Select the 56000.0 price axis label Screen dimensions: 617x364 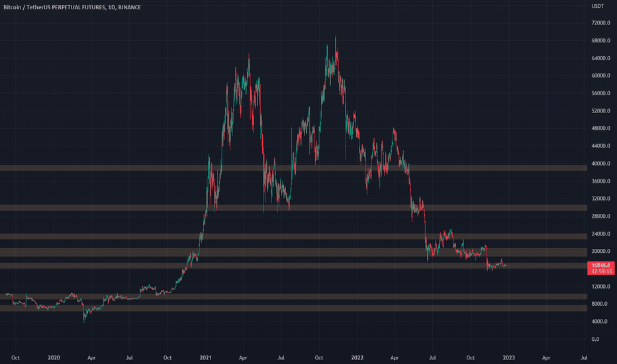(x=600, y=93)
